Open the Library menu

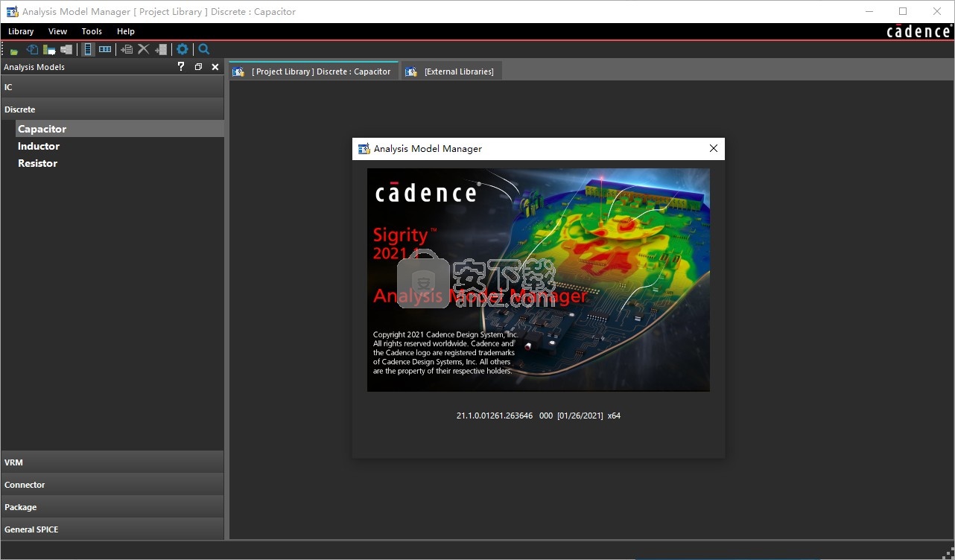[21, 31]
